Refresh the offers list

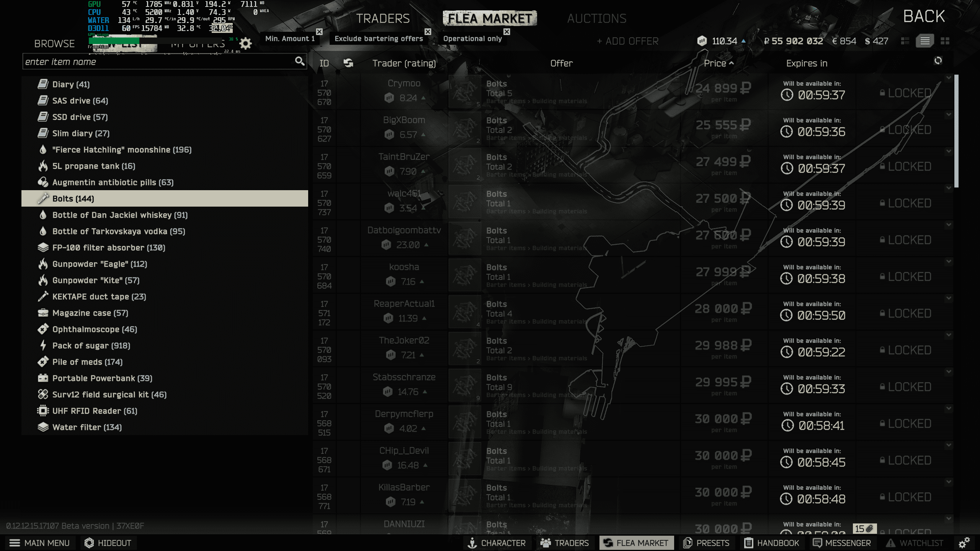point(938,60)
